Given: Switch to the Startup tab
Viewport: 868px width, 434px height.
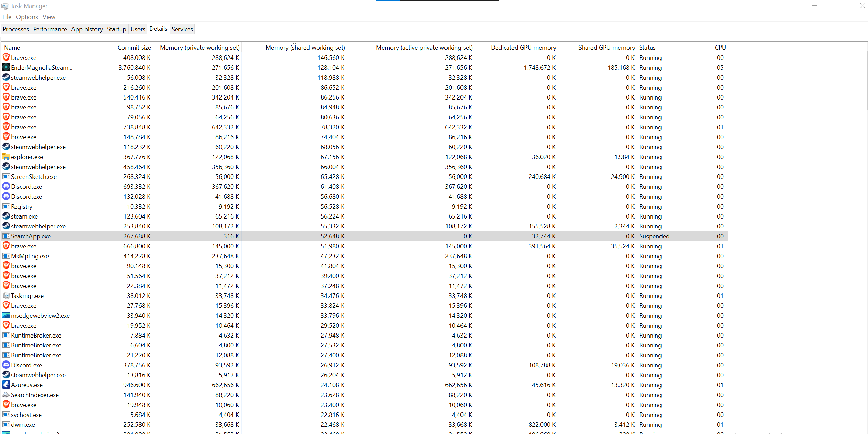Looking at the screenshot, I should coord(117,29).
